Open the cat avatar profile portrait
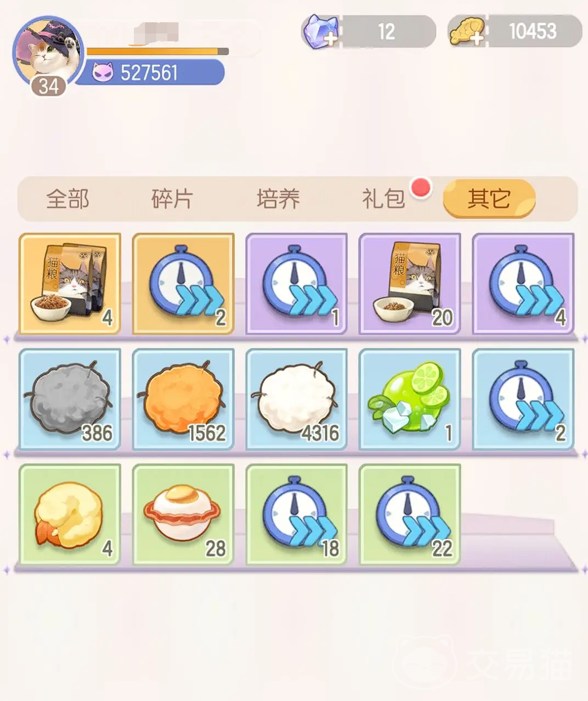This screenshot has width=588, height=701. (49, 52)
